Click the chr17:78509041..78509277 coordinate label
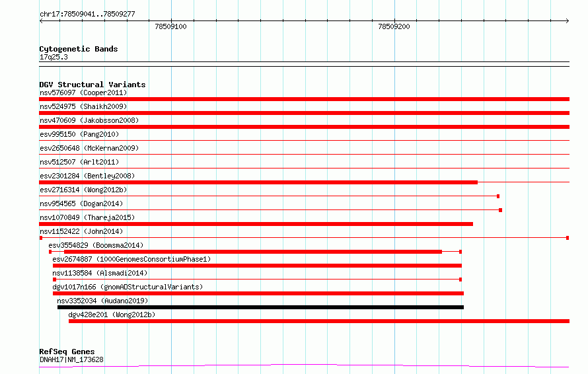The height and width of the screenshot is (374, 588). [x=87, y=14]
